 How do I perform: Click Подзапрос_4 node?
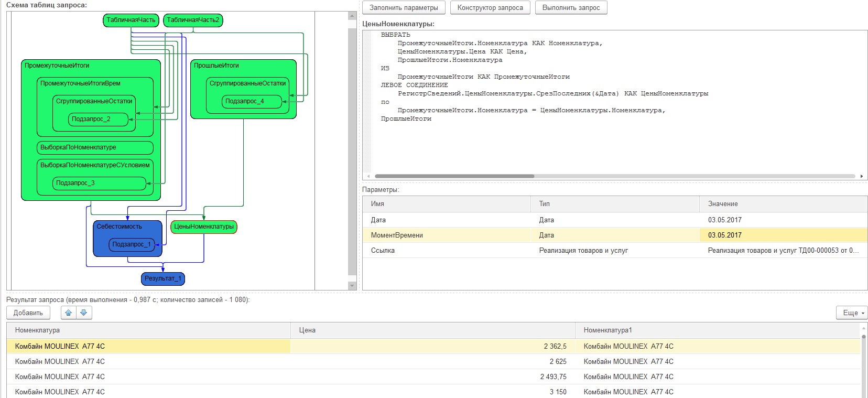(252, 101)
